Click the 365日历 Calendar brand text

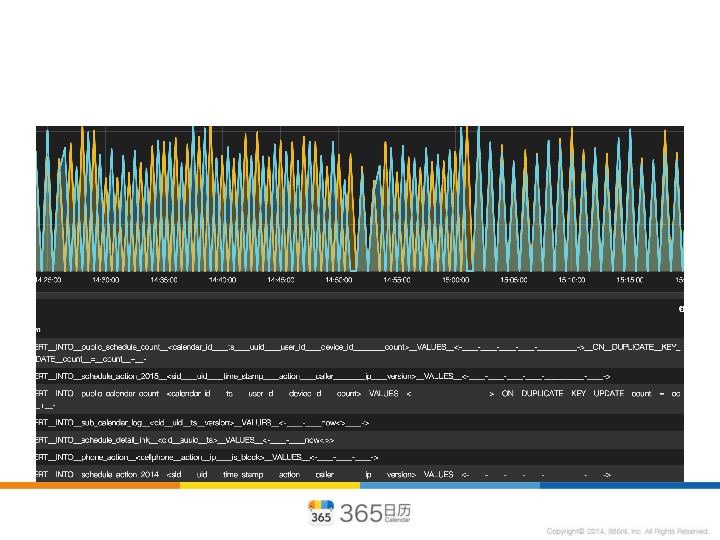376,513
